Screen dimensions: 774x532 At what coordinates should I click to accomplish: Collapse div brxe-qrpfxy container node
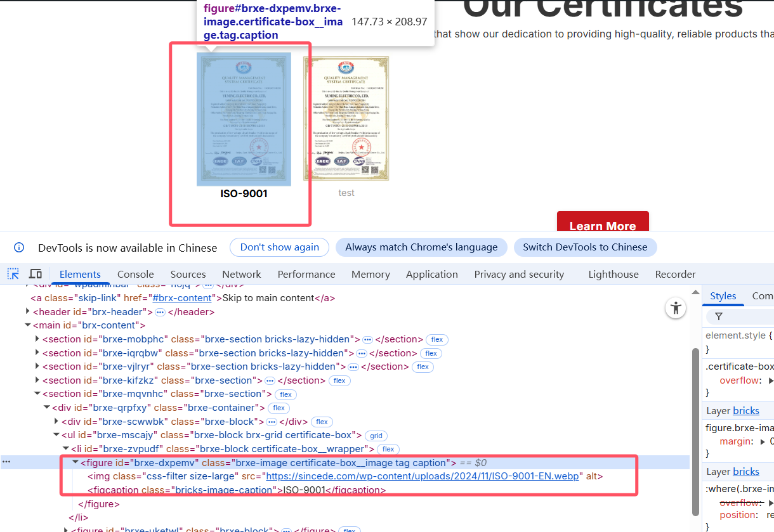click(47, 408)
